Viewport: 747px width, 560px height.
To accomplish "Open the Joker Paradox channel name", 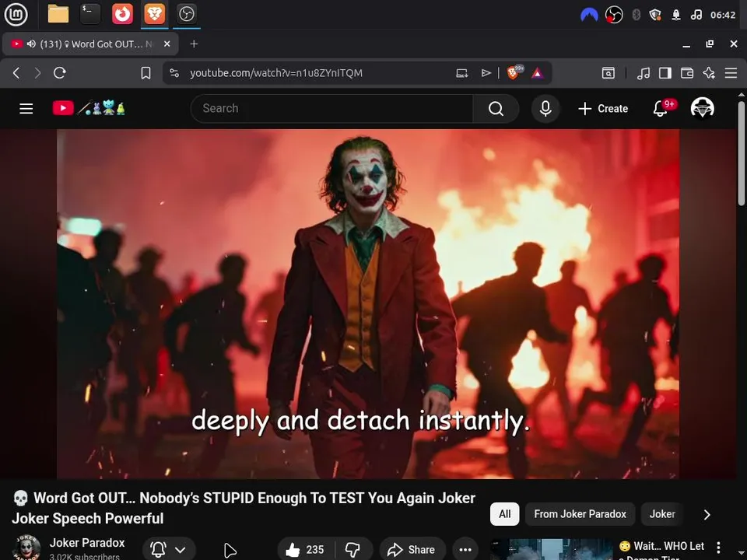I will point(87,543).
